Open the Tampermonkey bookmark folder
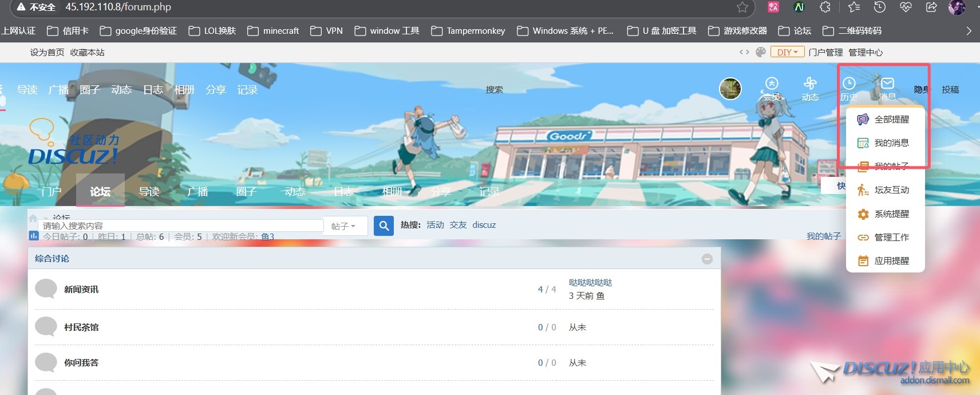Viewport: 980px width, 395px height. (x=468, y=31)
